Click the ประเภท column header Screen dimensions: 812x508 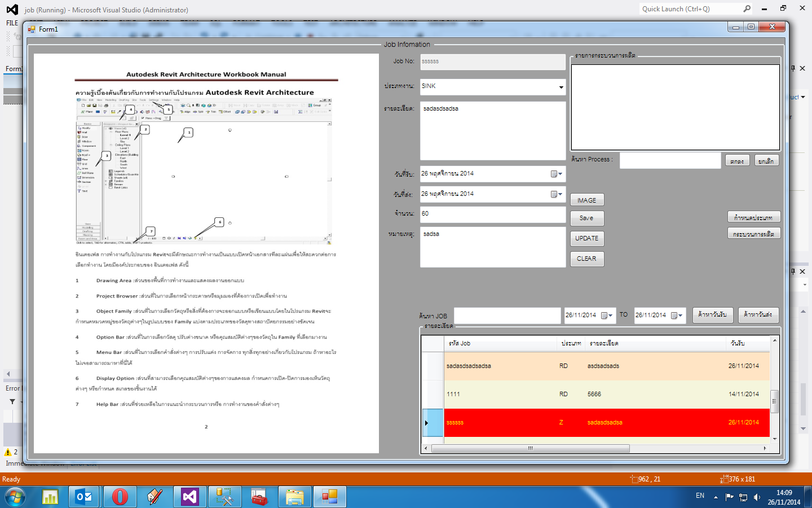click(571, 344)
